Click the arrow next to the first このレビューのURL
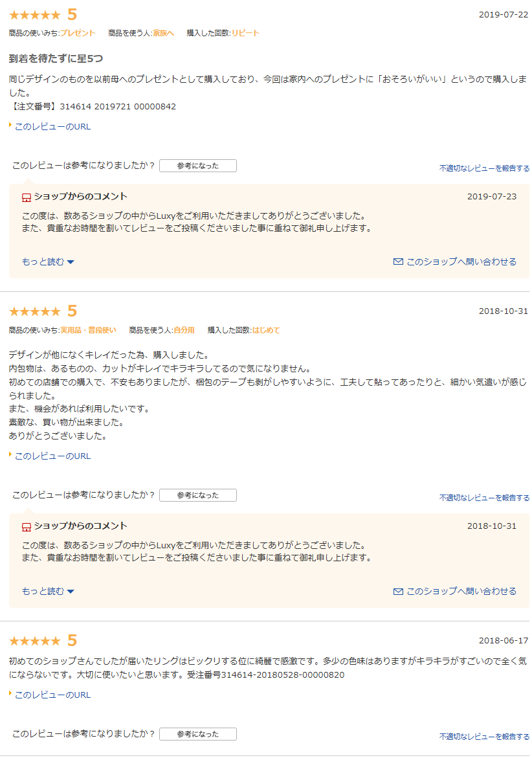The height and width of the screenshot is (758, 532). [10, 125]
